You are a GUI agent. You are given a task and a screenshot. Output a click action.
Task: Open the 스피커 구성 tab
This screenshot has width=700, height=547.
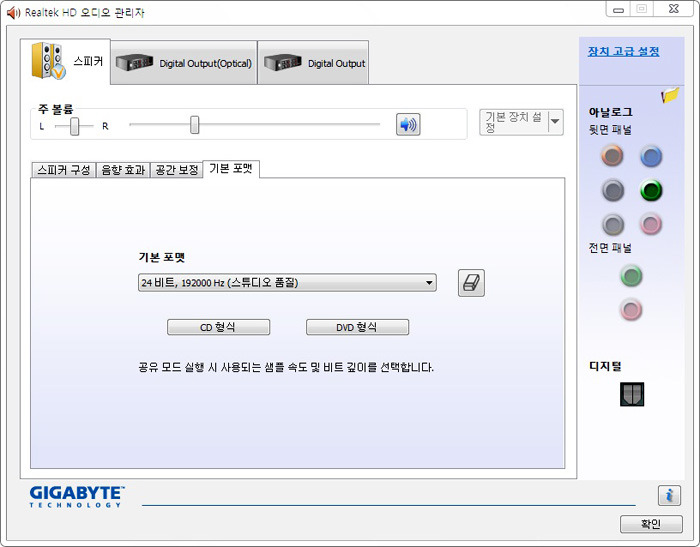[x=63, y=170]
